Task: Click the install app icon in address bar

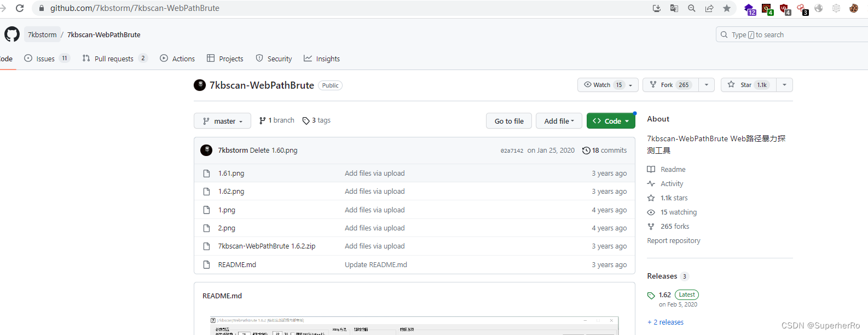Action: (657, 8)
